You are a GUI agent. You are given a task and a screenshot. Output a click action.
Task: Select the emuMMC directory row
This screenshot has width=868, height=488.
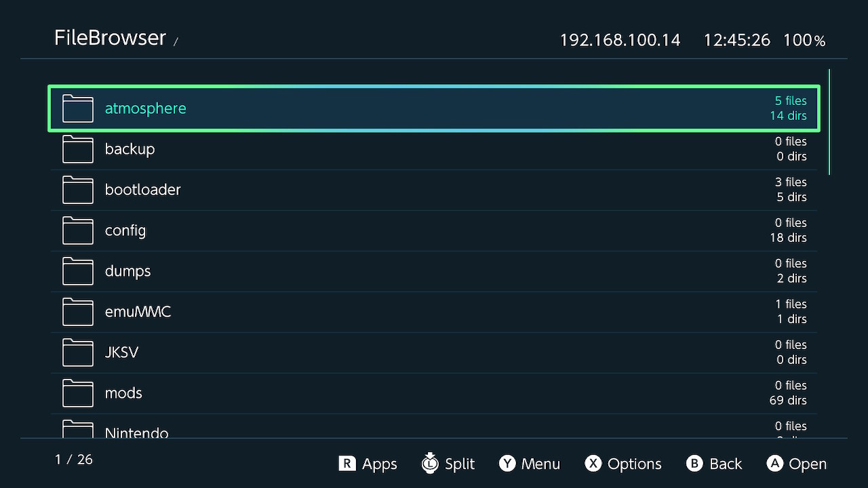434,312
